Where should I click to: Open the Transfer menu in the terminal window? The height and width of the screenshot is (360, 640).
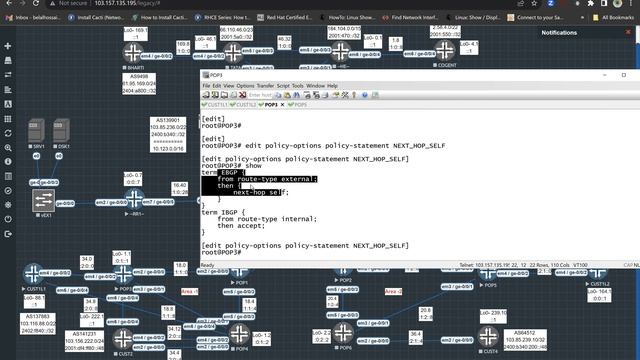click(x=265, y=86)
